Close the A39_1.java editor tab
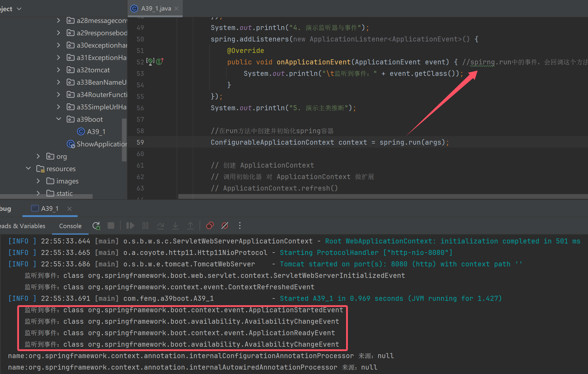Image resolution: width=588 pixels, height=374 pixels. tap(176, 9)
